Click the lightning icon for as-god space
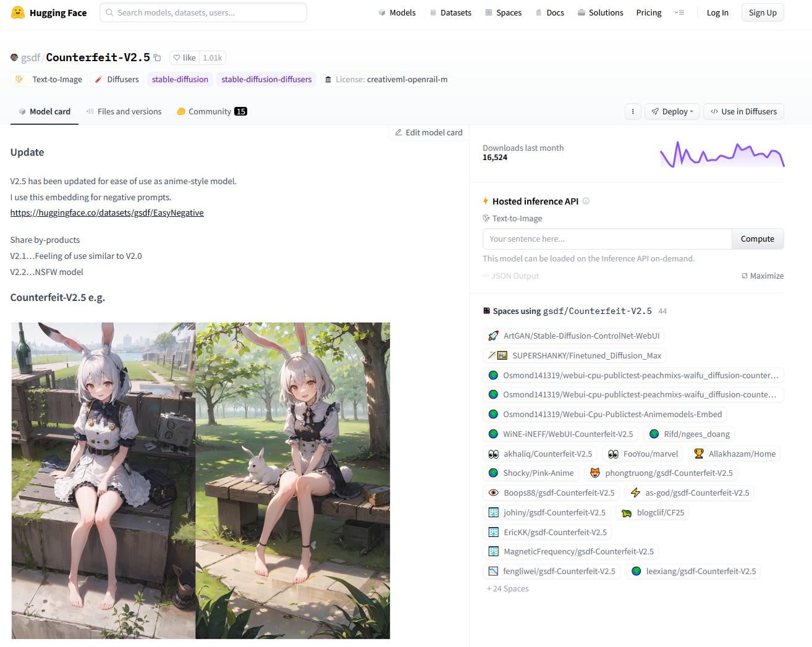The width and height of the screenshot is (812, 647). point(635,493)
